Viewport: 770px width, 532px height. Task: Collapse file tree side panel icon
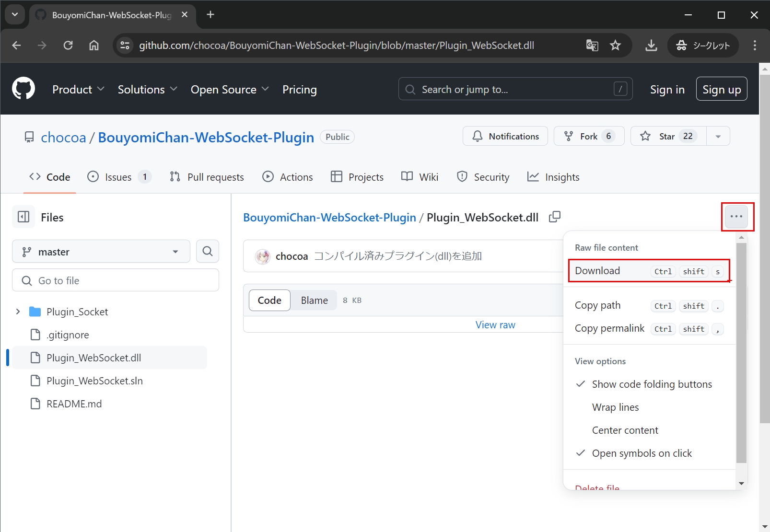click(23, 217)
